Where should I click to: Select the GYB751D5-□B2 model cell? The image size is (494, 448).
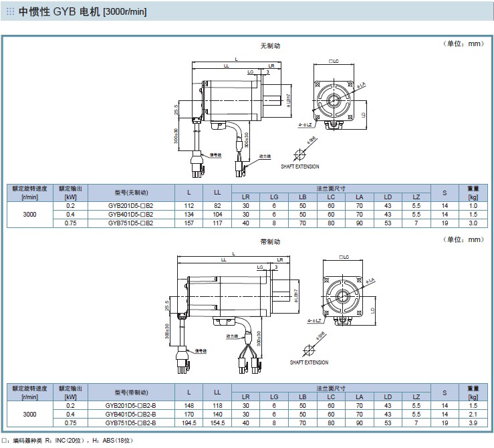[x=130, y=223]
